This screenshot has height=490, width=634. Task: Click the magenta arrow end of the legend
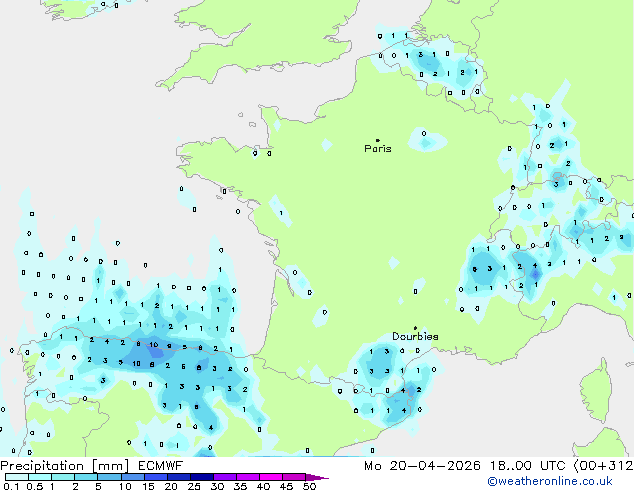pyautogui.click(x=317, y=477)
